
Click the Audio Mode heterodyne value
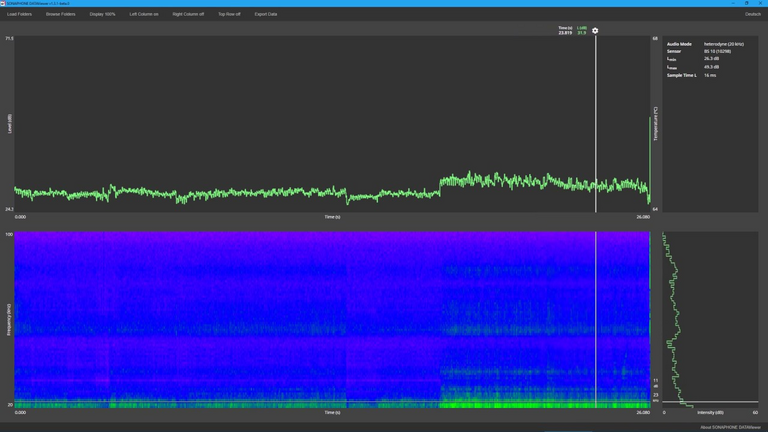[x=723, y=44]
